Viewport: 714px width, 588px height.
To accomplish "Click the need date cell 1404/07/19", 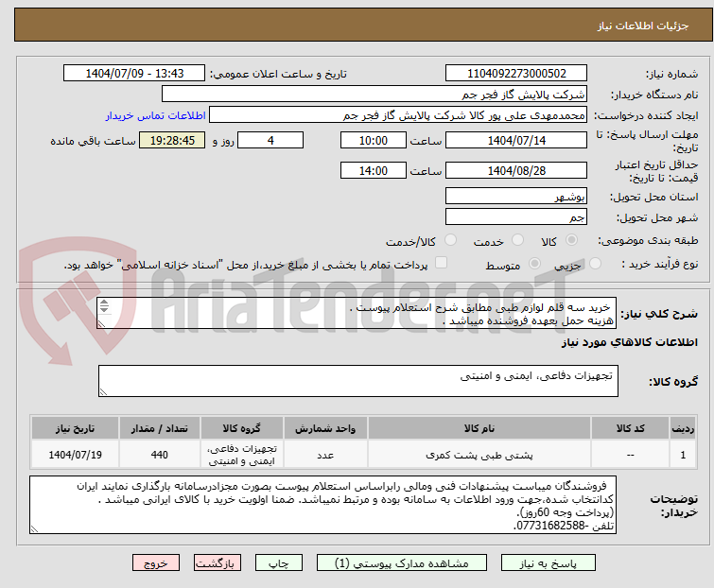I will click(75, 455).
